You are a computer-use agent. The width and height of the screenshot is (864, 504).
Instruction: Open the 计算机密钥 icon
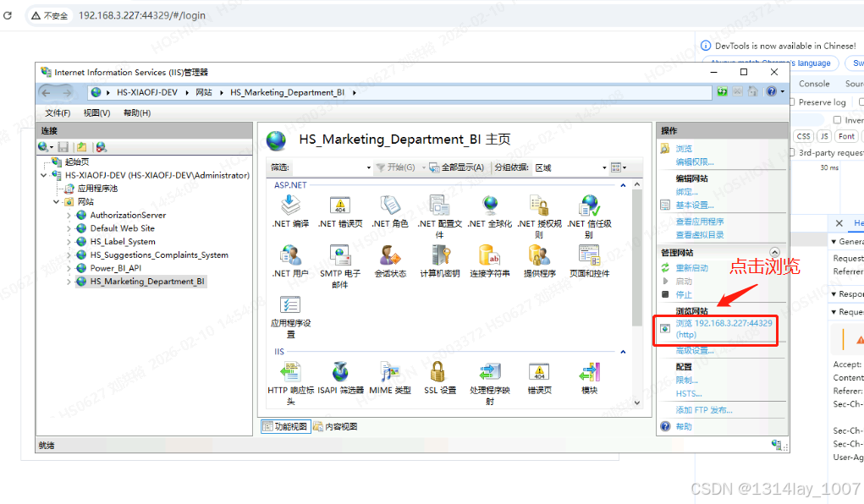440,255
